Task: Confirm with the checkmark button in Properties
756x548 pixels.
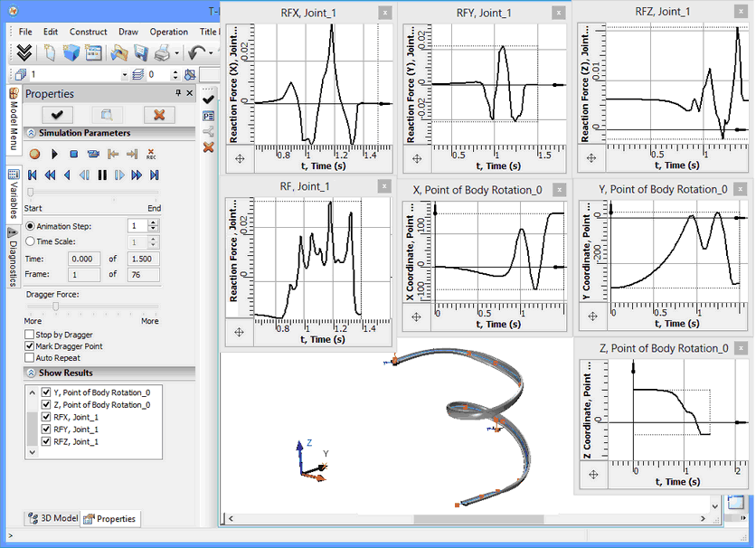Action: point(56,114)
